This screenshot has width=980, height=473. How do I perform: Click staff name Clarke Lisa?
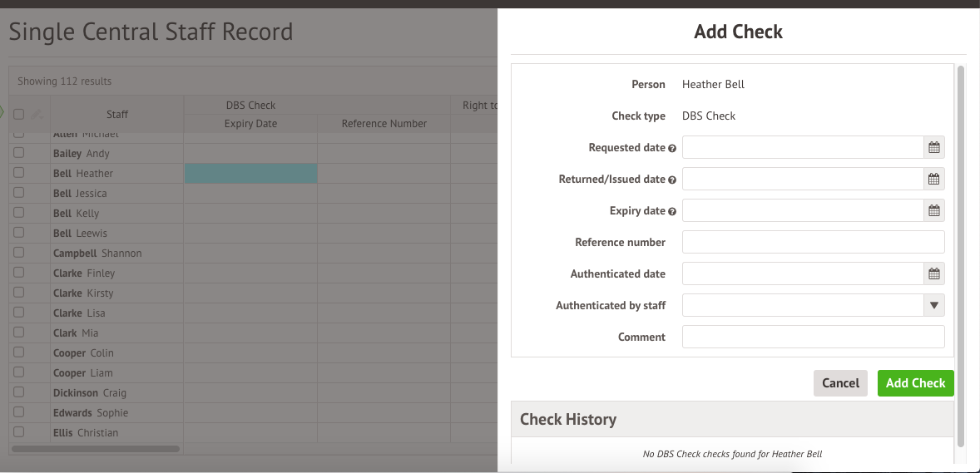(79, 313)
